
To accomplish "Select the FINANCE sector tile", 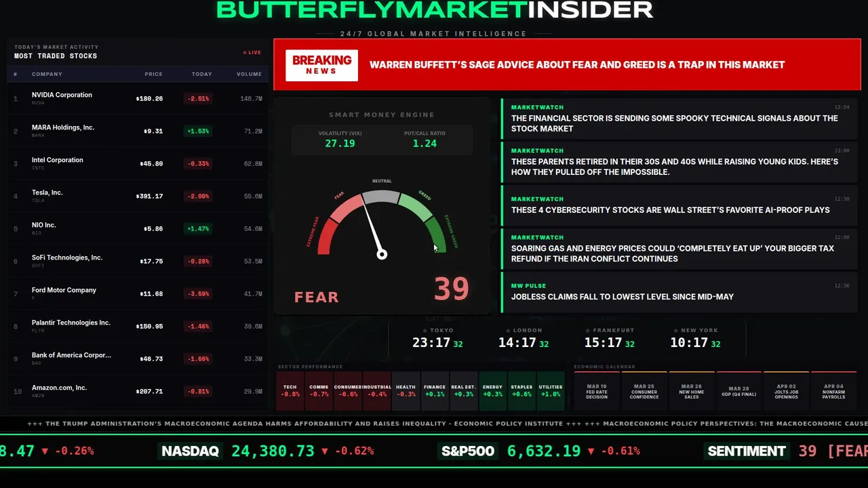I will [435, 391].
